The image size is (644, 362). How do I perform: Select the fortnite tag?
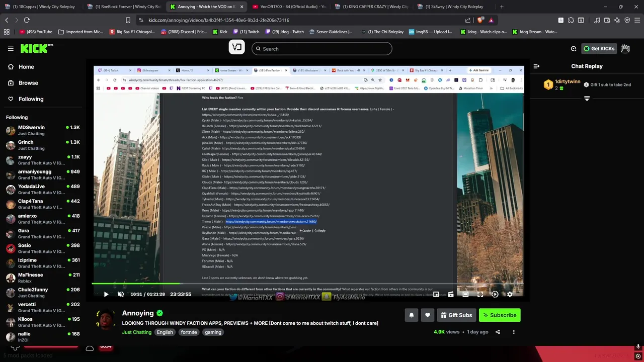(189, 332)
